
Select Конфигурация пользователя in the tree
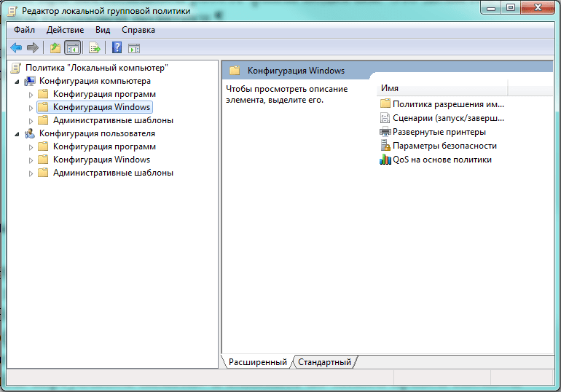(97, 133)
